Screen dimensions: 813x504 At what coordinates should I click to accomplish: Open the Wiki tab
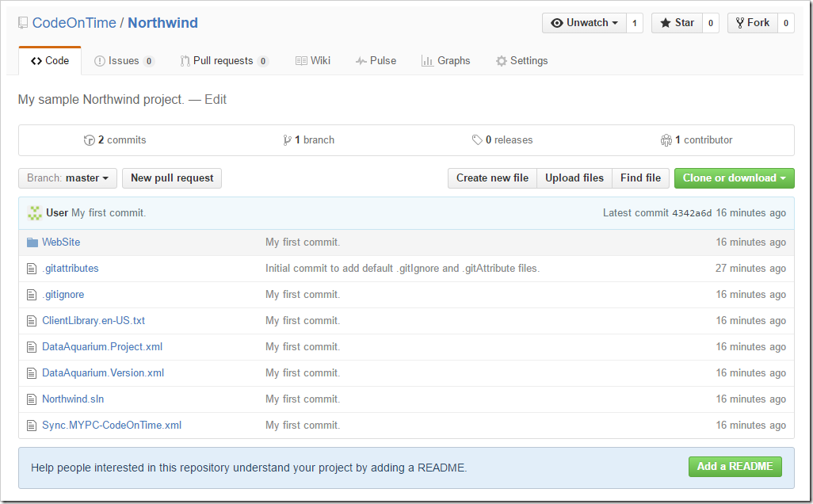313,61
